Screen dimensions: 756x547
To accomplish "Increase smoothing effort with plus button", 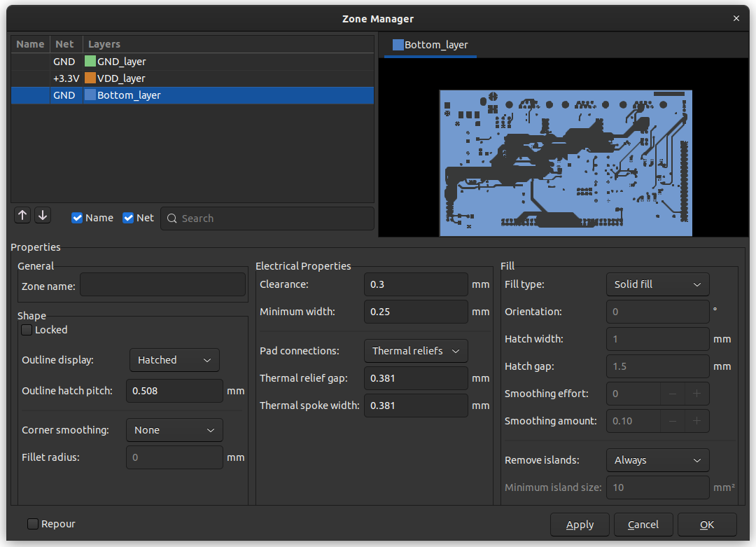I will (696, 394).
